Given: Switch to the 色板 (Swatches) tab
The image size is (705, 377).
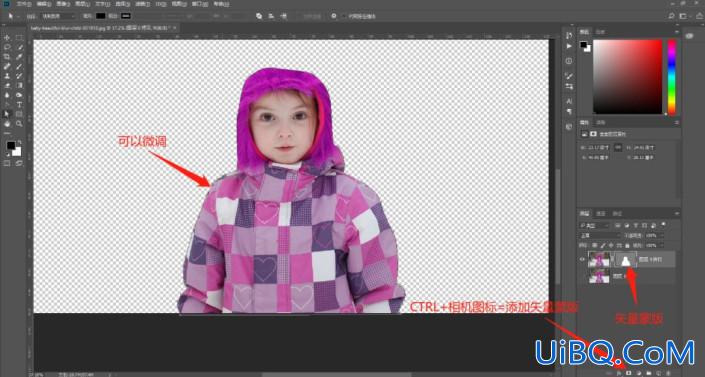Looking at the screenshot, I should coord(600,32).
